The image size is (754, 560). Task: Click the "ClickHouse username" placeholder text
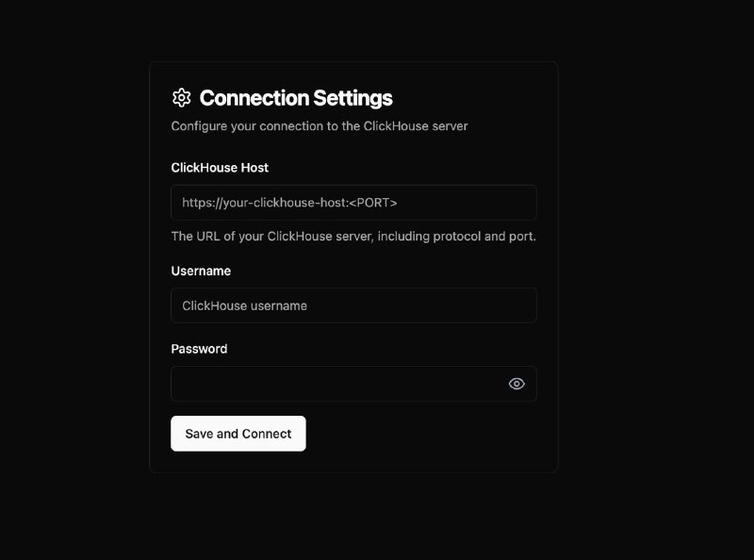click(244, 305)
